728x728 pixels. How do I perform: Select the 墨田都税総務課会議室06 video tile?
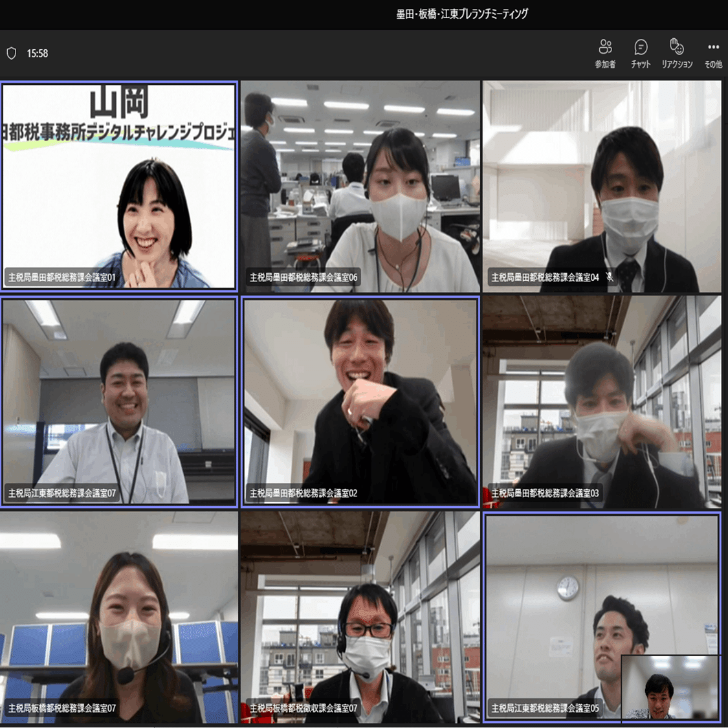point(360,186)
